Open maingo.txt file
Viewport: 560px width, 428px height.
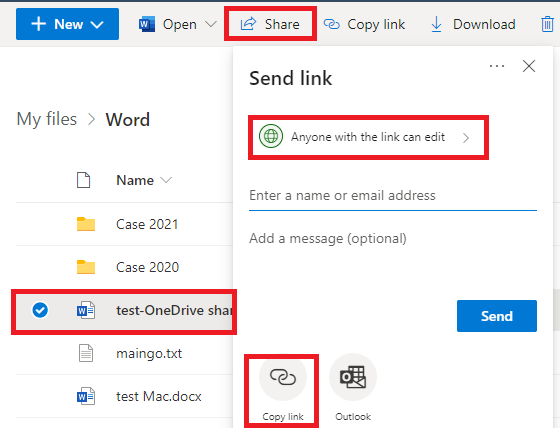coord(149,353)
